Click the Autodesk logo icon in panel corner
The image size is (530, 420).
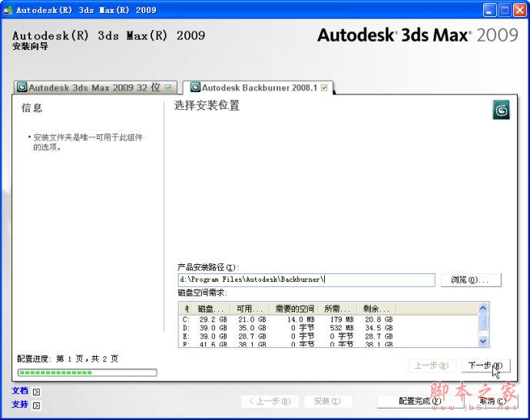[x=501, y=110]
